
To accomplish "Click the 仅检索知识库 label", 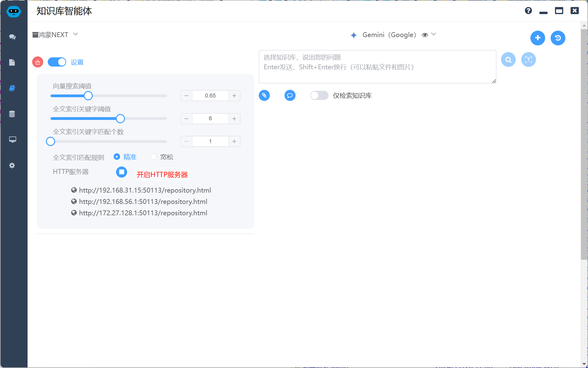I will click(x=352, y=96).
